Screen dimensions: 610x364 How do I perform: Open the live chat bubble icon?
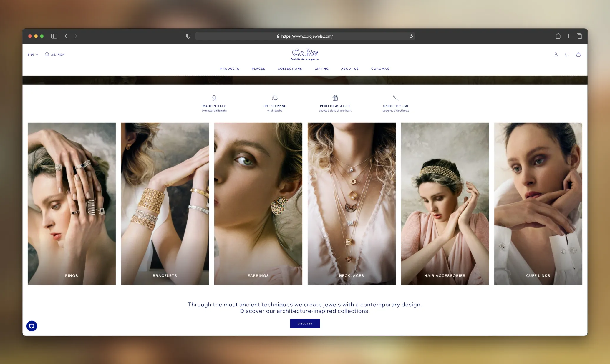[32, 326]
